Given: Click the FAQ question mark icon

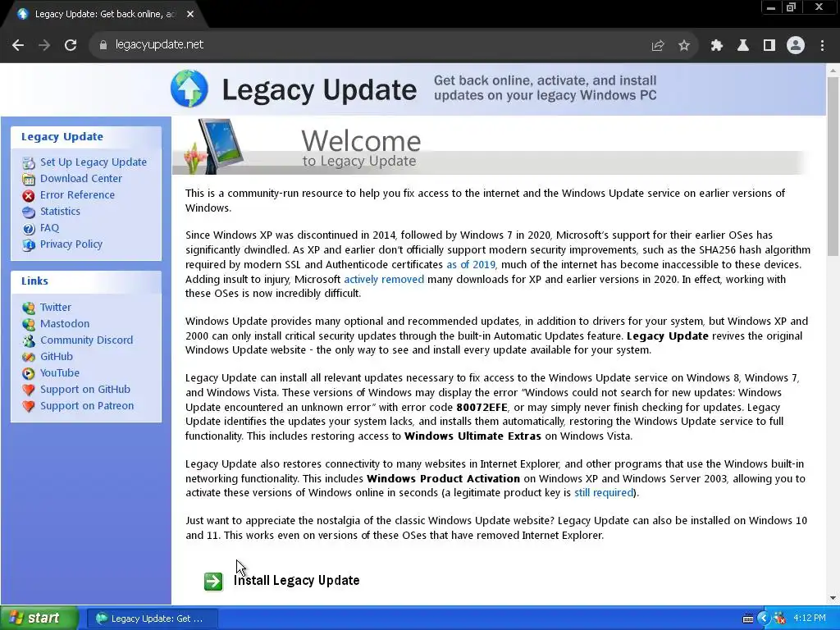Looking at the screenshot, I should tap(29, 229).
